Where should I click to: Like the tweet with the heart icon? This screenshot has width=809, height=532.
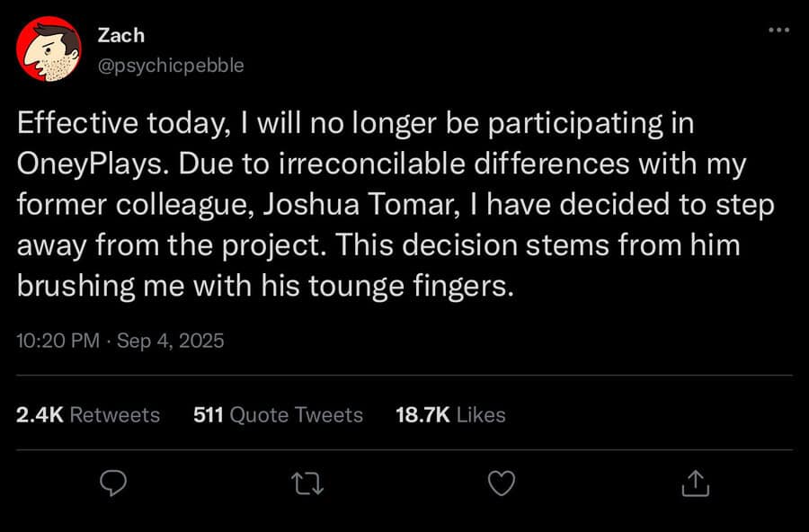coord(502,483)
